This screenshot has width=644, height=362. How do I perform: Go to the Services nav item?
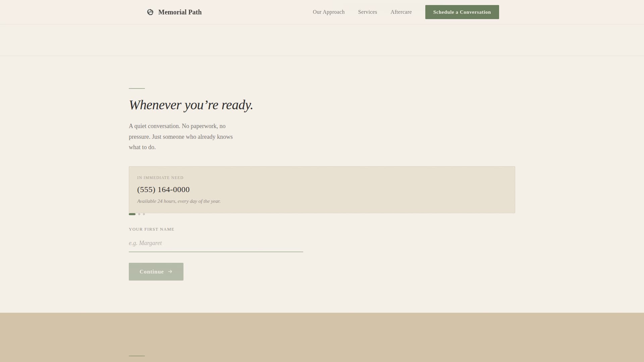tap(367, 12)
